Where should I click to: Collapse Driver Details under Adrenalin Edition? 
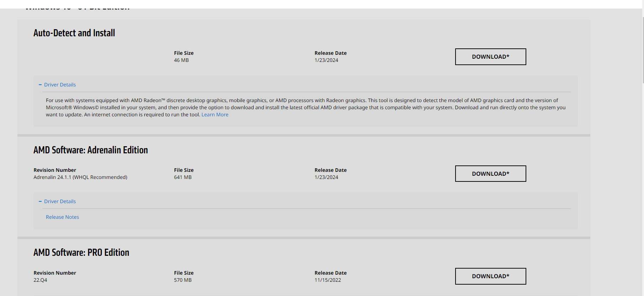57,201
